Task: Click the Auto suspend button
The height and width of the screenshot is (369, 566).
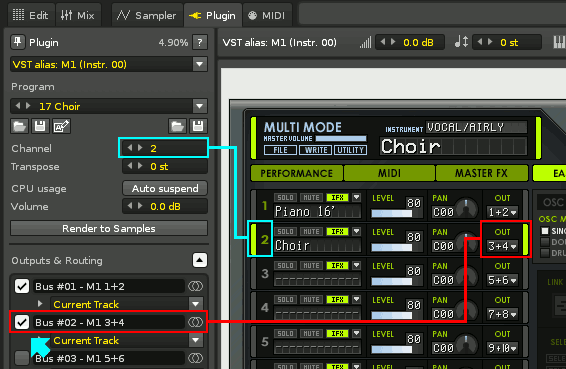Action: (x=165, y=188)
